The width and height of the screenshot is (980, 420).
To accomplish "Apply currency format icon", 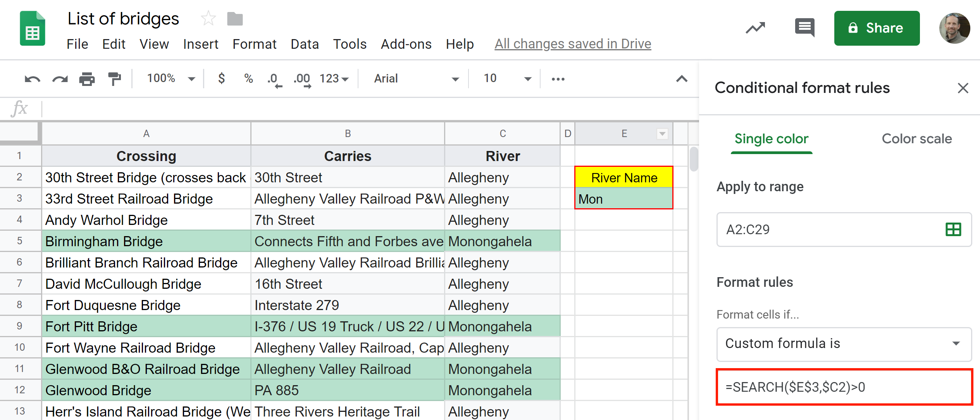I will click(x=221, y=79).
